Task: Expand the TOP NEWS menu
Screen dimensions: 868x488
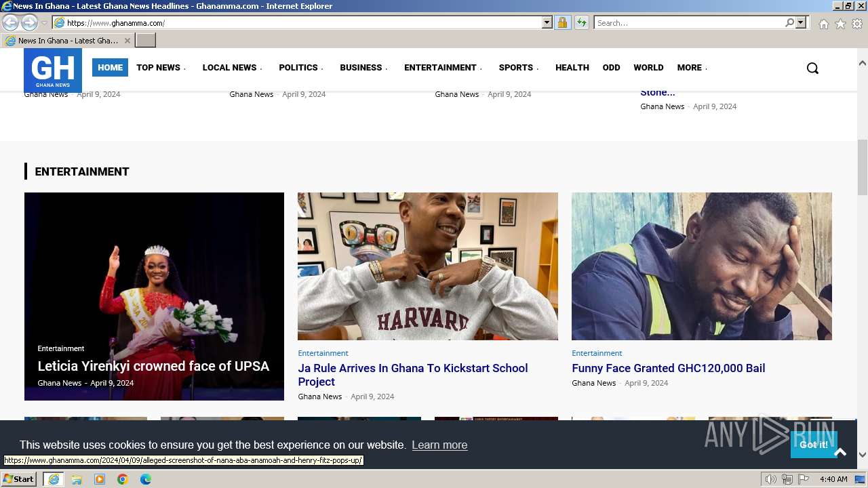Action: (x=161, y=68)
